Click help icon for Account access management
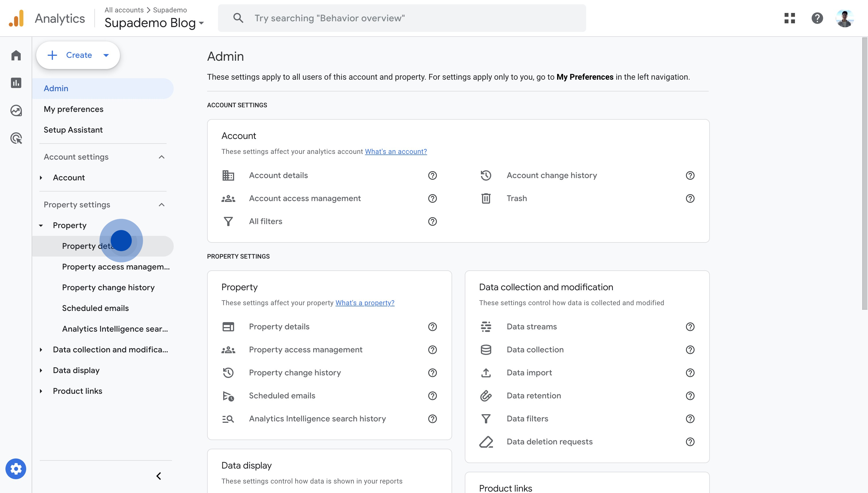Image resolution: width=868 pixels, height=493 pixels. [432, 198]
